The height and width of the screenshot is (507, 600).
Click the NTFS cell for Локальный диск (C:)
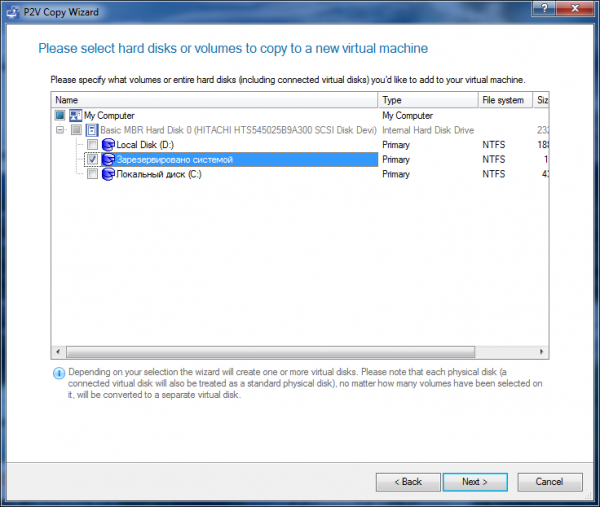[x=493, y=174]
